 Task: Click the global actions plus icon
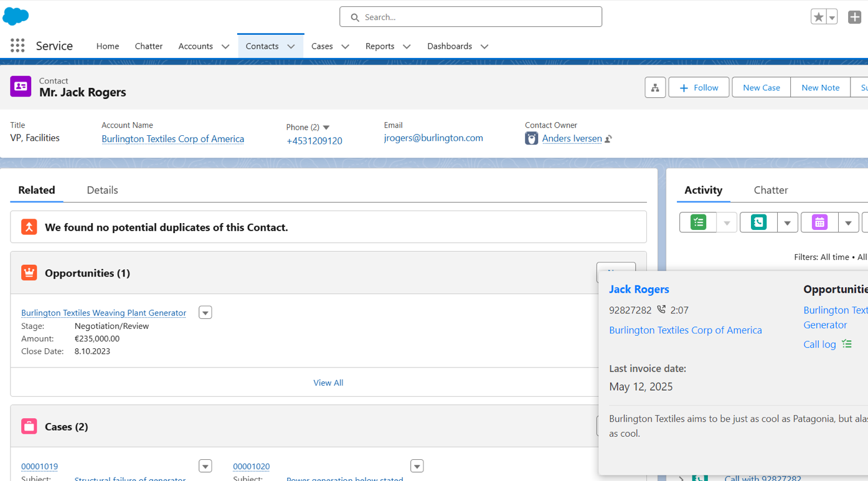pyautogui.click(x=854, y=17)
